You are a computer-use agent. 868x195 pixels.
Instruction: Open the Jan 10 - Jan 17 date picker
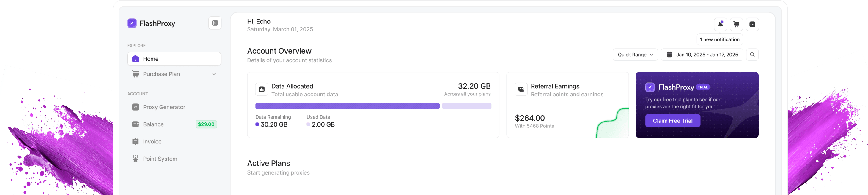tap(702, 55)
